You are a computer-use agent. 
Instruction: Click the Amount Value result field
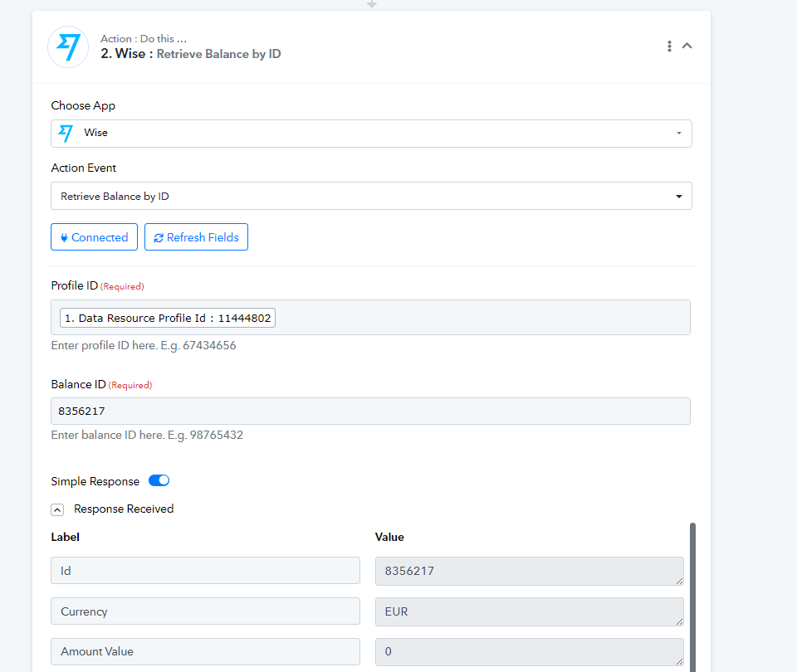coord(529,651)
